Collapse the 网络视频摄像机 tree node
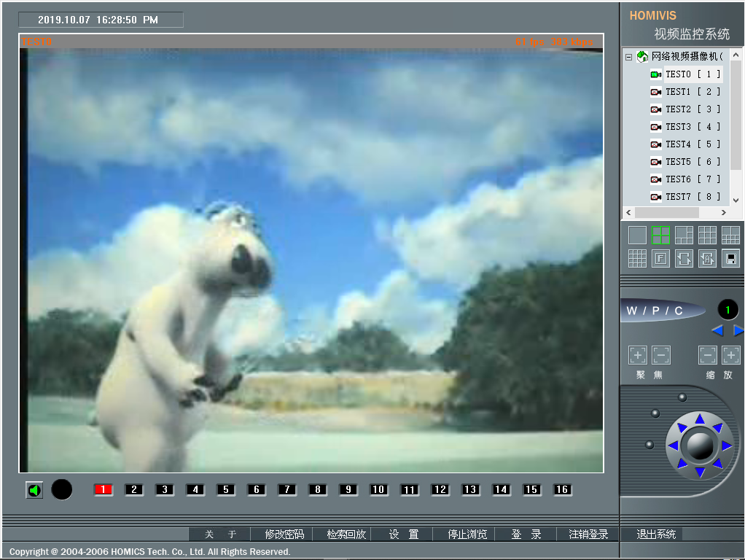Viewport: 745px width, 560px height. pos(628,57)
